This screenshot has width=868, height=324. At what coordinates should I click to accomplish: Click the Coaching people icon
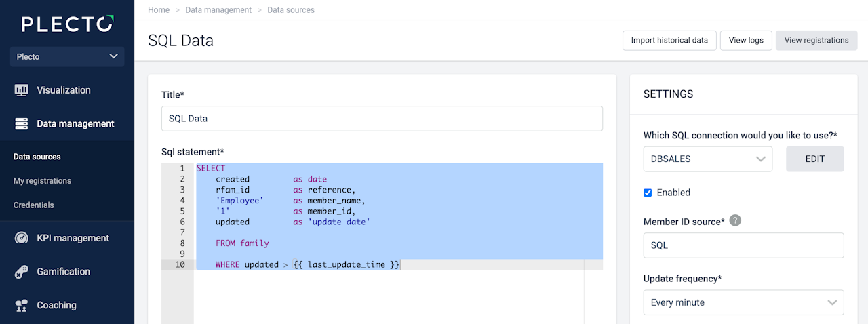(x=22, y=305)
